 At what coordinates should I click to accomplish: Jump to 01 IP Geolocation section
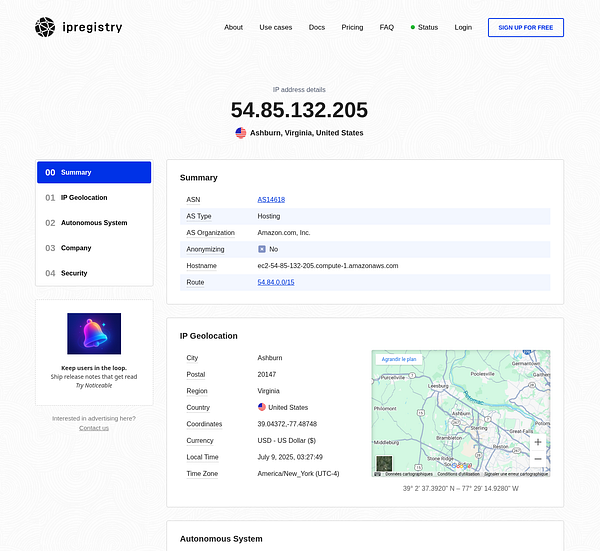coord(94,197)
